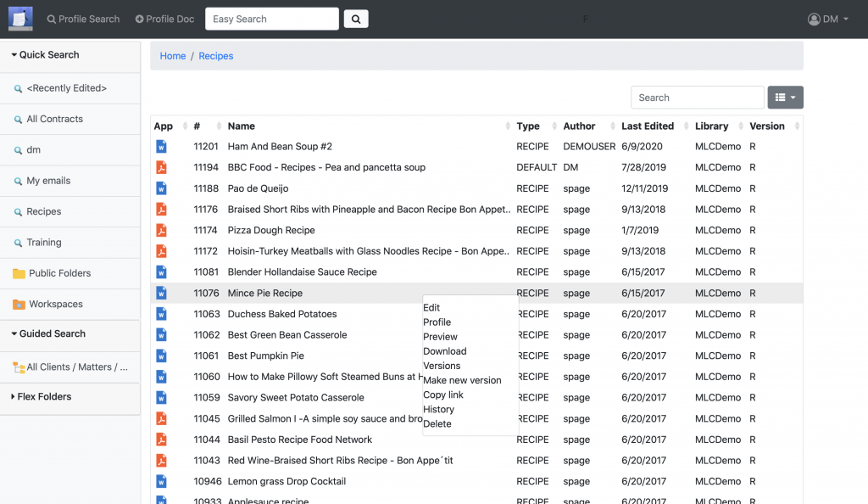Click PDF icon for Pizza Dough Recipe
The width and height of the screenshot is (868, 504).
click(161, 230)
